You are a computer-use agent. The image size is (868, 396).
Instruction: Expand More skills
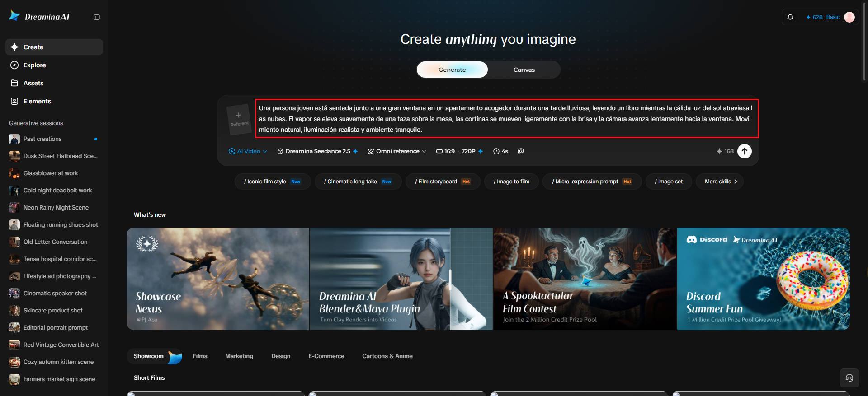[720, 182]
